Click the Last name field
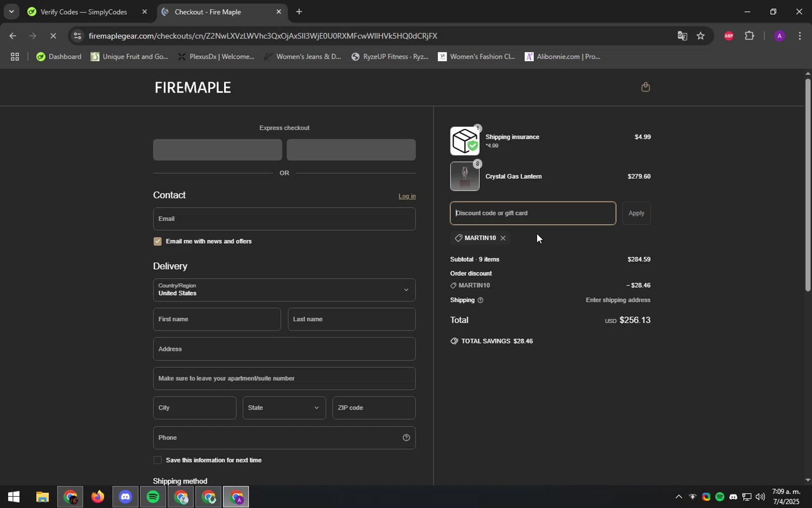812x508 pixels. [x=352, y=320]
